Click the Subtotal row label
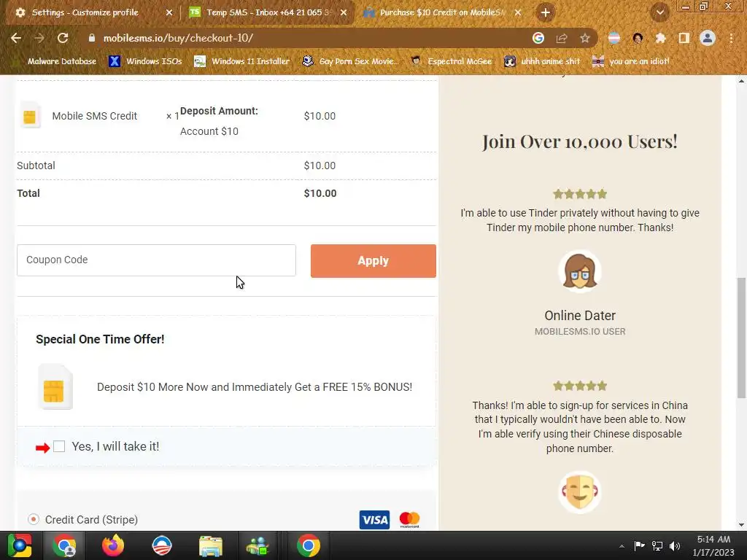747x560 pixels. click(x=36, y=166)
